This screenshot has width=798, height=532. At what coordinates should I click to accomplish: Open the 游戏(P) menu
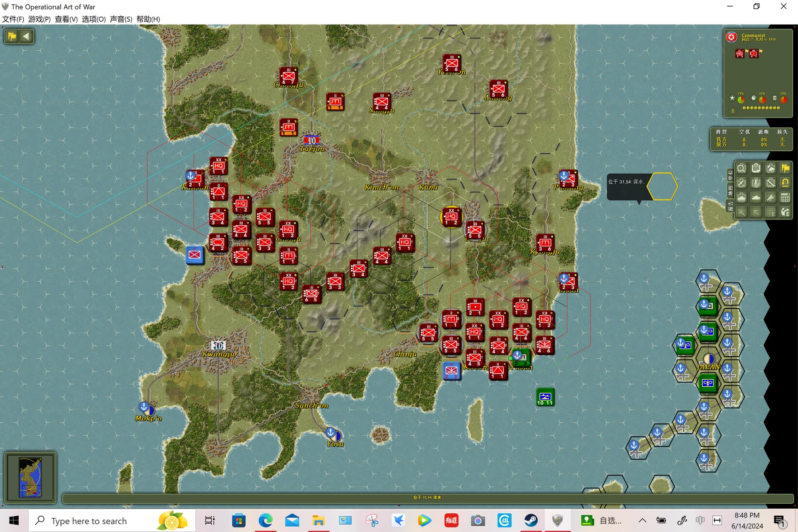tap(39, 19)
